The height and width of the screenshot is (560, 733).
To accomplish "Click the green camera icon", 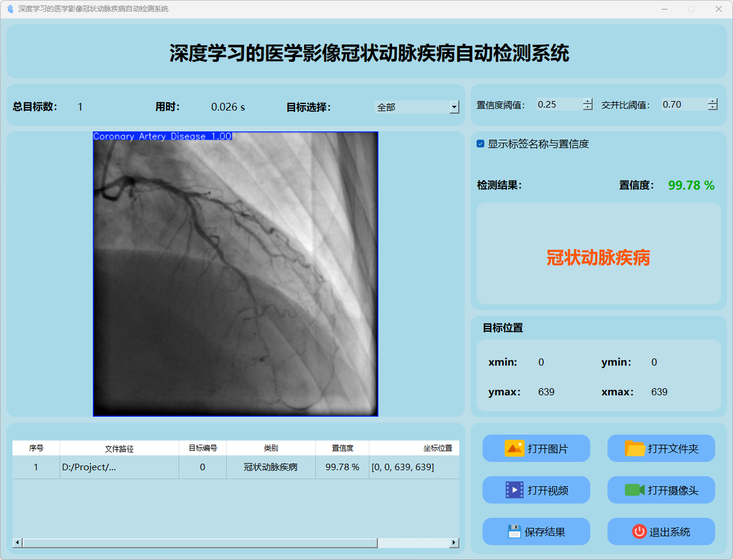I will [635, 490].
